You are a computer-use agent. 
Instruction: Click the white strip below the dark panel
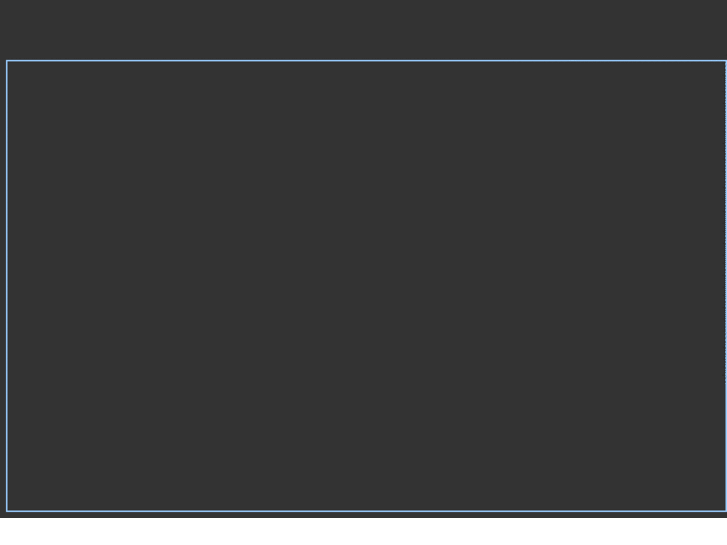[364, 532]
